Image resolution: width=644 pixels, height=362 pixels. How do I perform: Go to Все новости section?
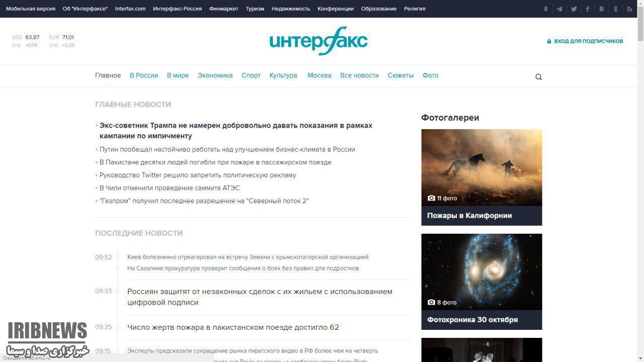tap(359, 75)
